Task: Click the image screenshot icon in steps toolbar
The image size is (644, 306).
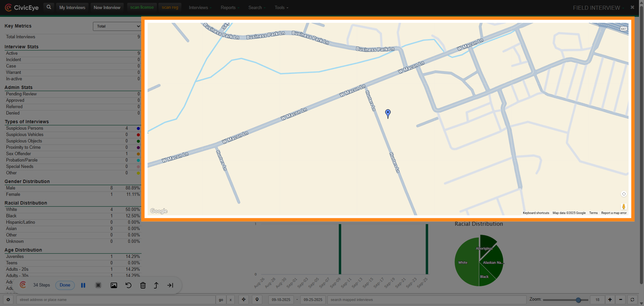Action: click(114, 285)
